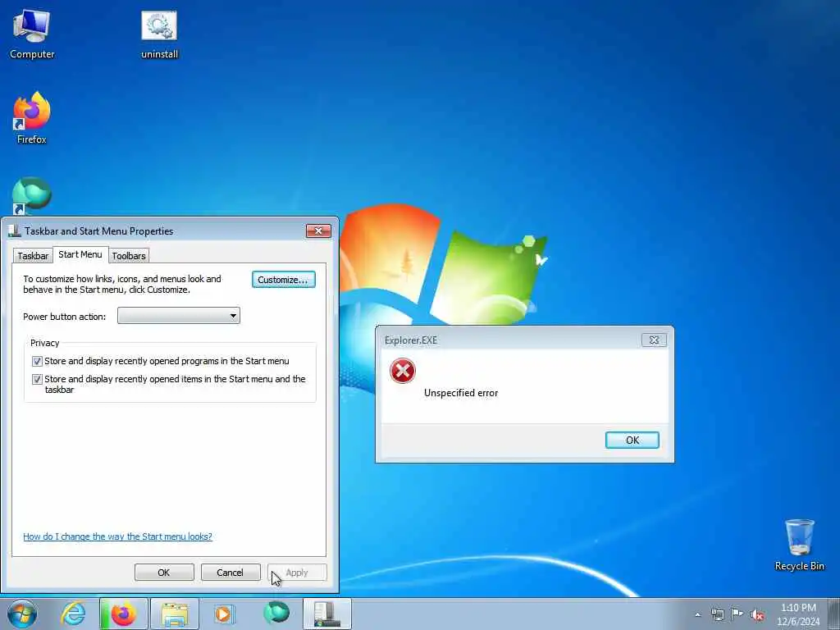Click Cancel in Taskbar and Start Menu Properties
The image size is (840, 630).
tap(230, 572)
